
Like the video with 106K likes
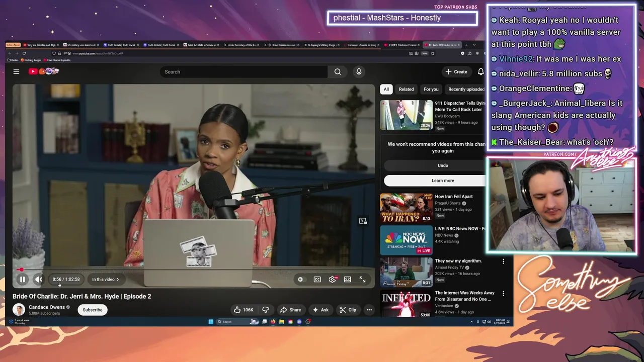pyautogui.click(x=243, y=310)
